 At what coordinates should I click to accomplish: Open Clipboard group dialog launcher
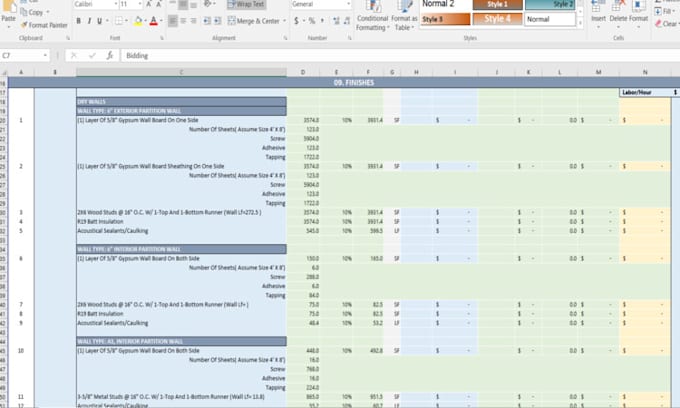pos(68,38)
